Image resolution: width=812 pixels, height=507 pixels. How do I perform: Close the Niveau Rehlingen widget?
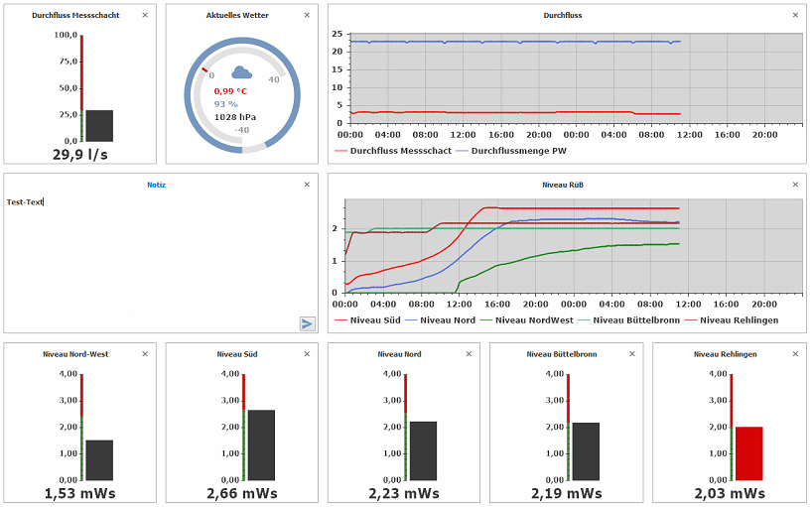[x=794, y=354]
